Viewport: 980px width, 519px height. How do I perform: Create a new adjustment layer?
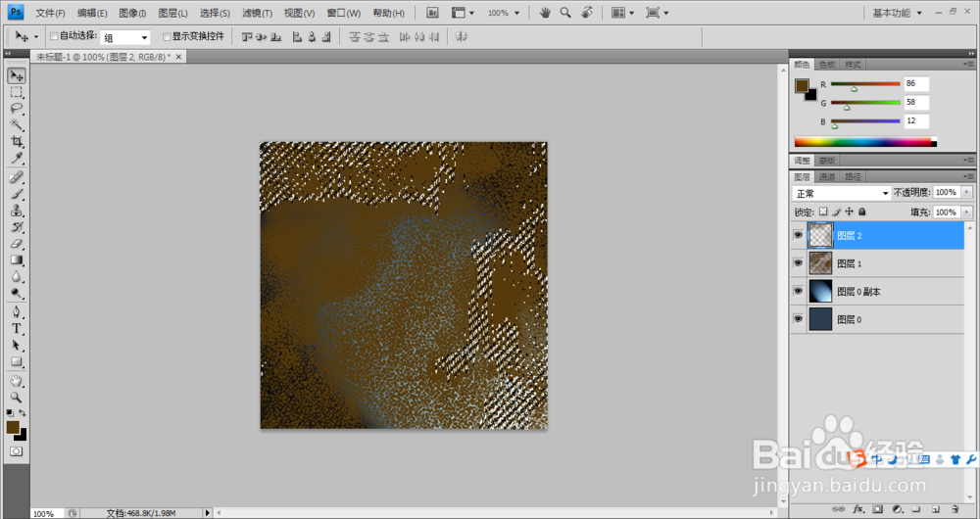pyautogui.click(x=897, y=509)
